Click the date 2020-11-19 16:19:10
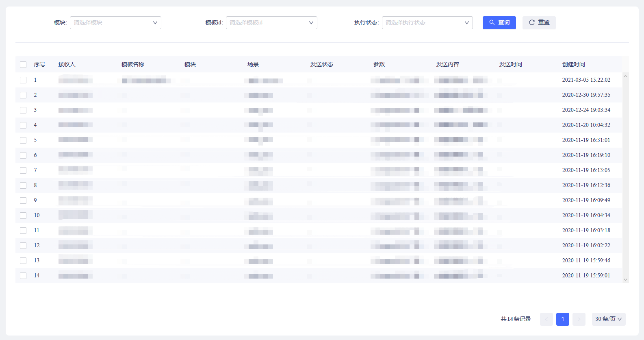The width and height of the screenshot is (644, 340). (x=586, y=155)
